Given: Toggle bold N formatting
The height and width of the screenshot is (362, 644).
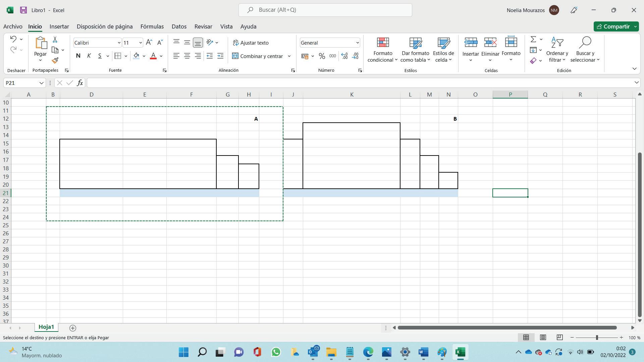Looking at the screenshot, I should (78, 56).
